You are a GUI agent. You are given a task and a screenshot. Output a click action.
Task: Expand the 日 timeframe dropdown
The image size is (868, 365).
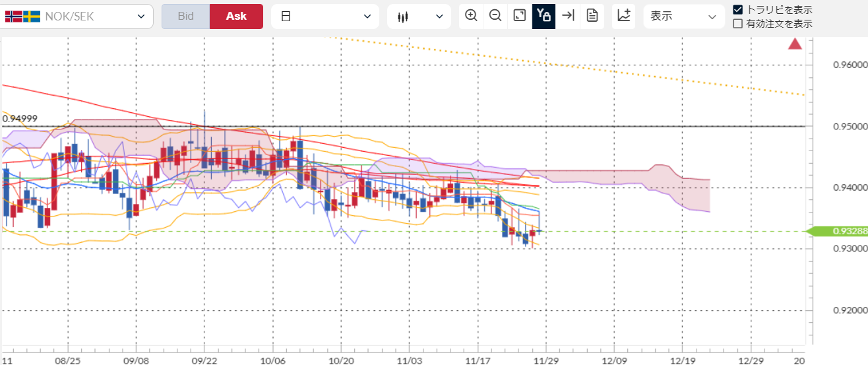[325, 17]
